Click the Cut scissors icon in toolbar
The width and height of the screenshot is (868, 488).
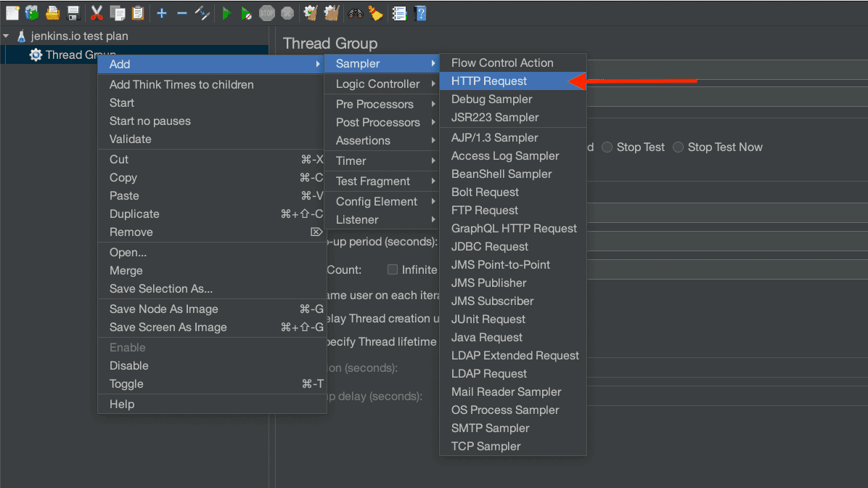coord(97,13)
